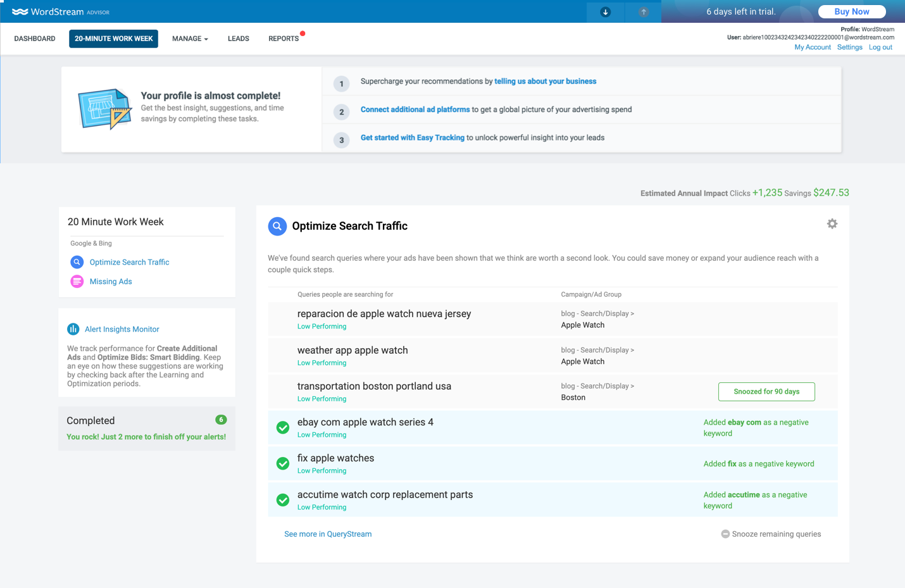Click the WordStream Advisor logo
Screen dimensions: 905x588
61,11
